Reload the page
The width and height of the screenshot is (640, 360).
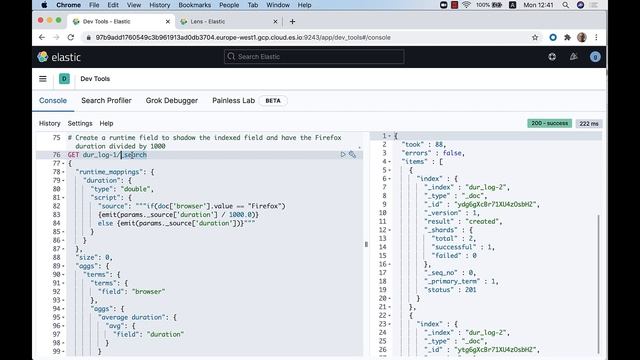[x=71, y=37]
